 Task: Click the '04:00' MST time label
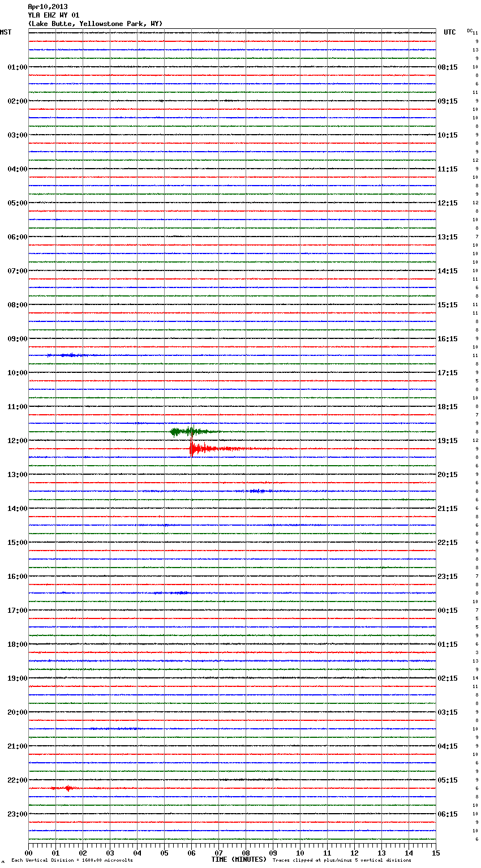18,169
